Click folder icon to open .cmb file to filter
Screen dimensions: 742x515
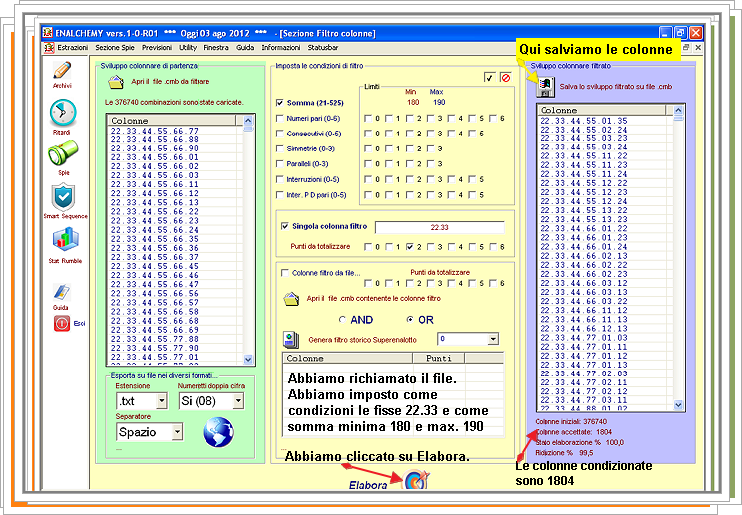(116, 82)
